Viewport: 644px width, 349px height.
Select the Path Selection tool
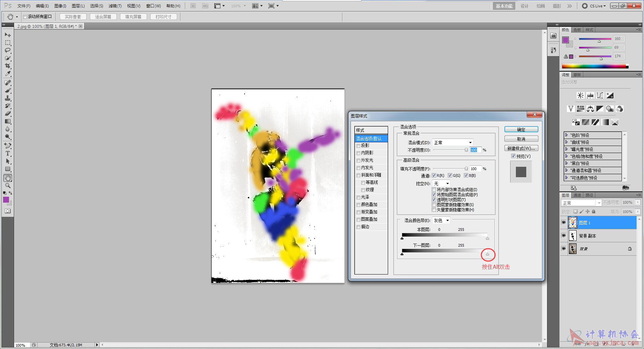(x=8, y=161)
